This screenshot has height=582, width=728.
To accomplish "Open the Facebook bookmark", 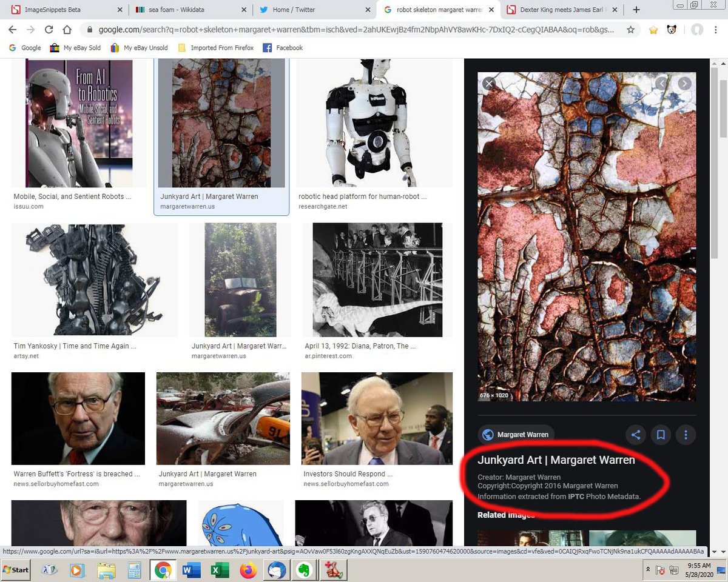I will (282, 47).
